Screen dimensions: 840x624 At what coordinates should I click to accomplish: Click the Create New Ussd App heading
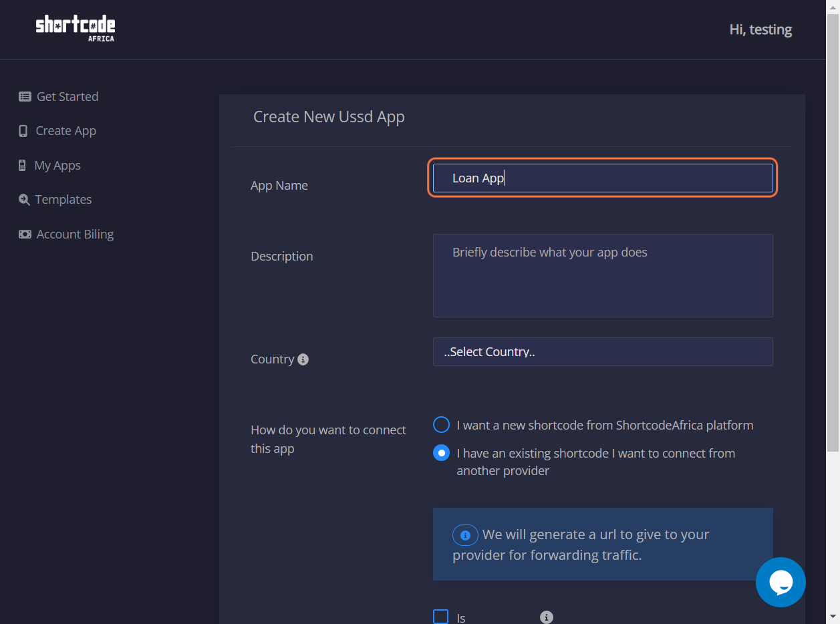pos(329,117)
